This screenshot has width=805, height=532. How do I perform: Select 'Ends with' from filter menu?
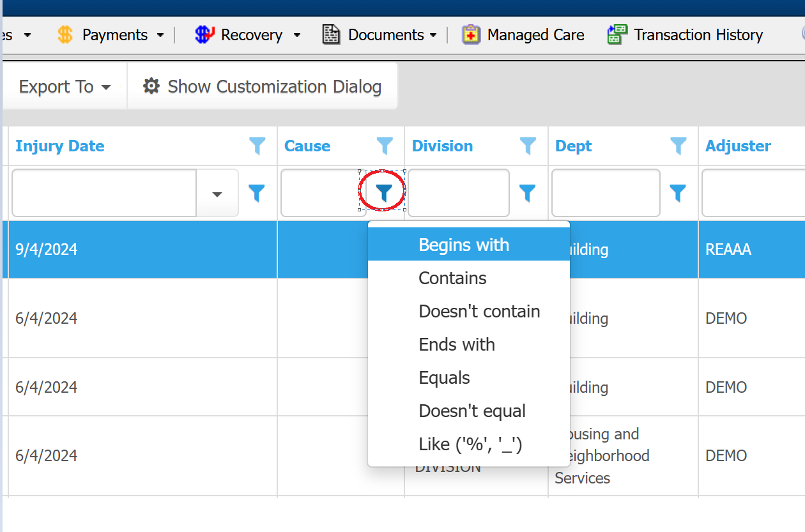456,345
